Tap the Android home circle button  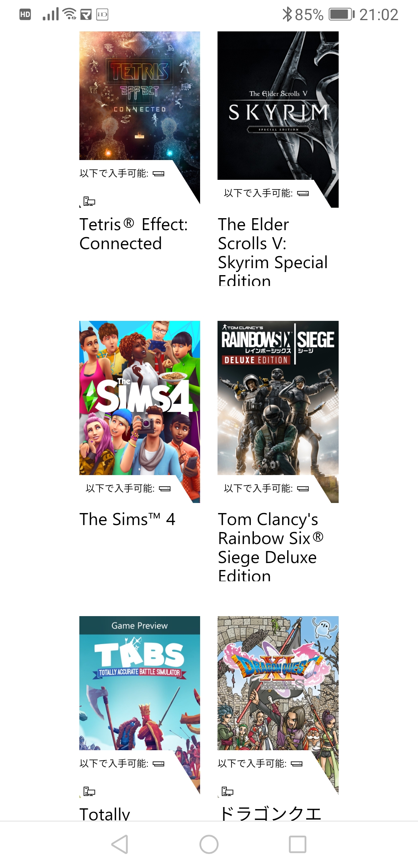pos(209,844)
